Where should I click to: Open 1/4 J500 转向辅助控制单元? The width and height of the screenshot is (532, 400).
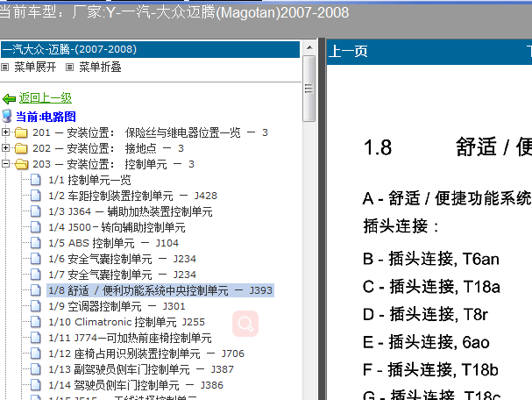(117, 227)
